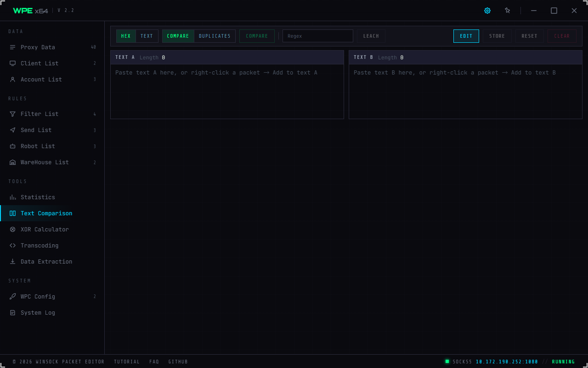Image resolution: width=588 pixels, height=368 pixels.
Task: Maximize the application window
Action: pyautogui.click(x=554, y=11)
